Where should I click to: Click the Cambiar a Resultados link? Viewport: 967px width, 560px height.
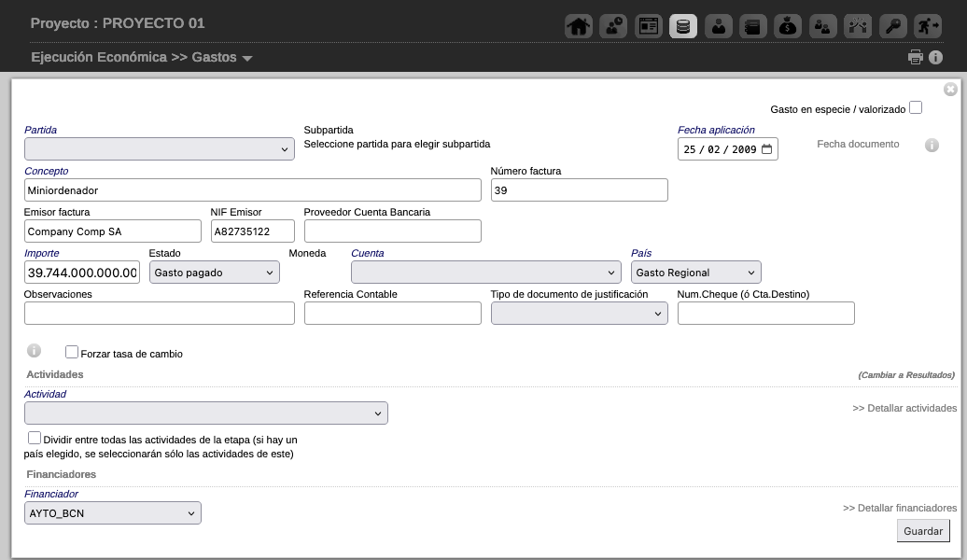(905, 375)
